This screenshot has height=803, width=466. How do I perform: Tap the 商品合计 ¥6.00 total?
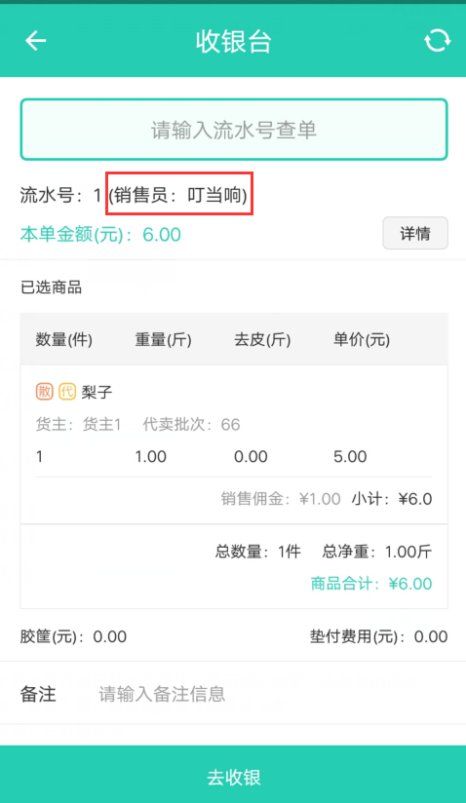tap(371, 583)
